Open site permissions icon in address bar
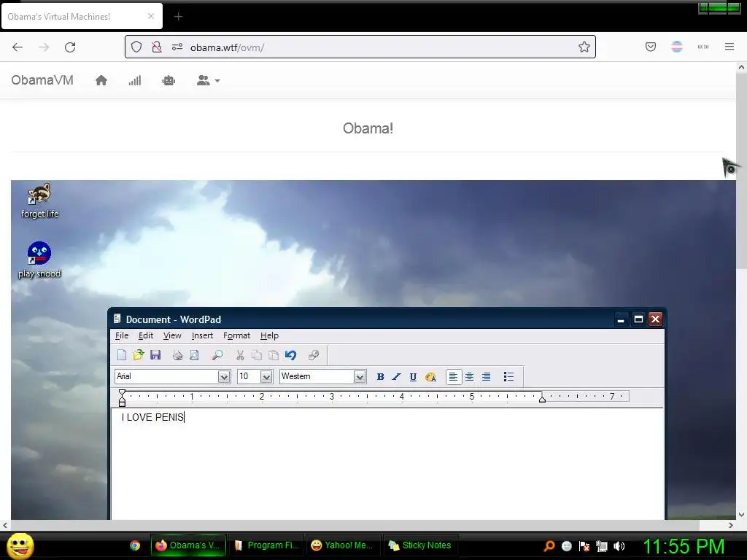 177,47
